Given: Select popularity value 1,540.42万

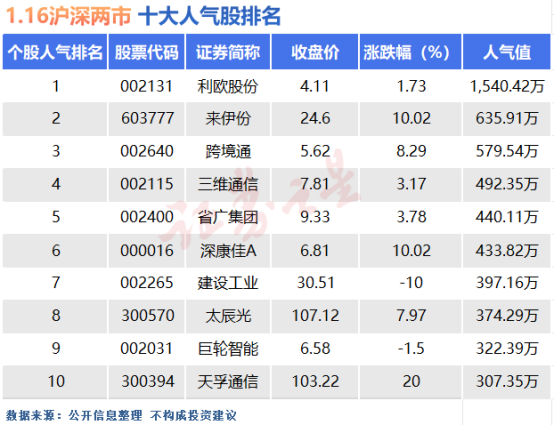Looking at the screenshot, I should click(507, 86).
